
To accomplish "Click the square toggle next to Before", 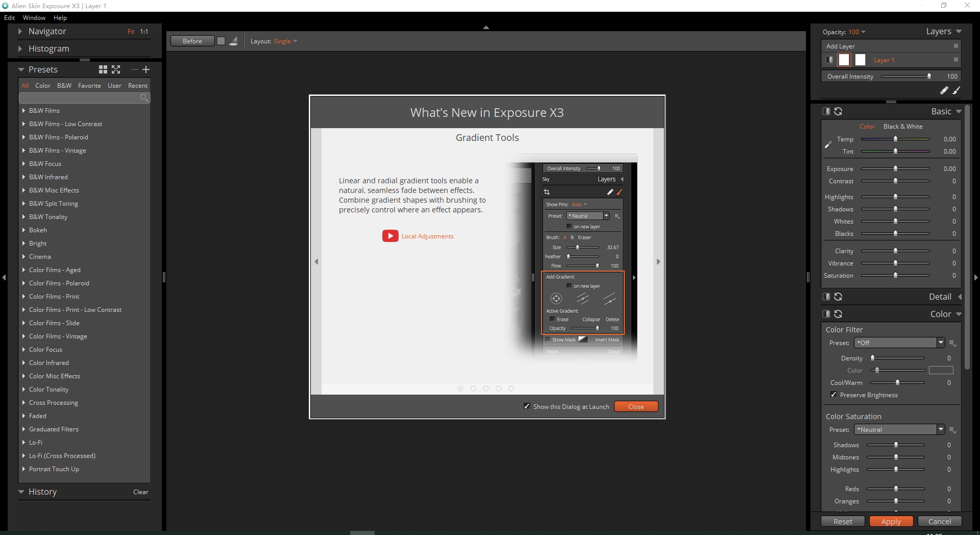I will (x=221, y=41).
